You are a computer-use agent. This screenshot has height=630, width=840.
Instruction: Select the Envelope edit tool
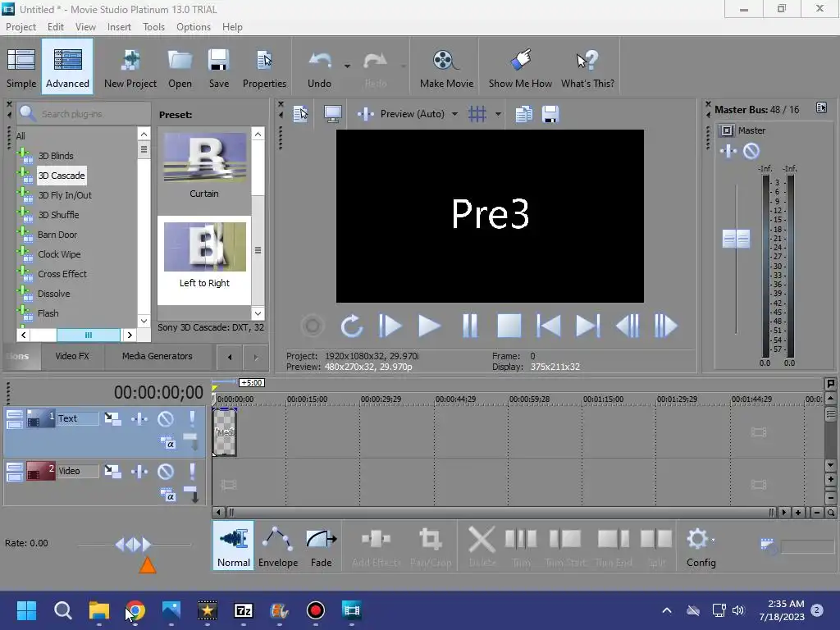(278, 546)
